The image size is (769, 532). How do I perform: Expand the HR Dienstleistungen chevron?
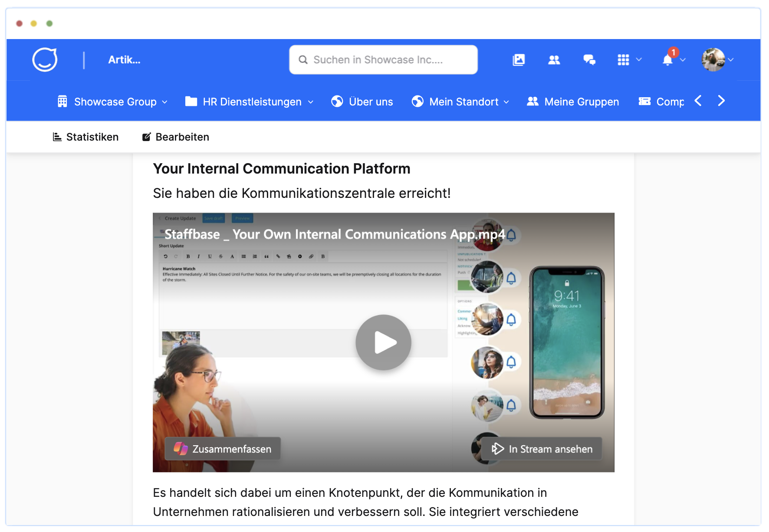(311, 102)
